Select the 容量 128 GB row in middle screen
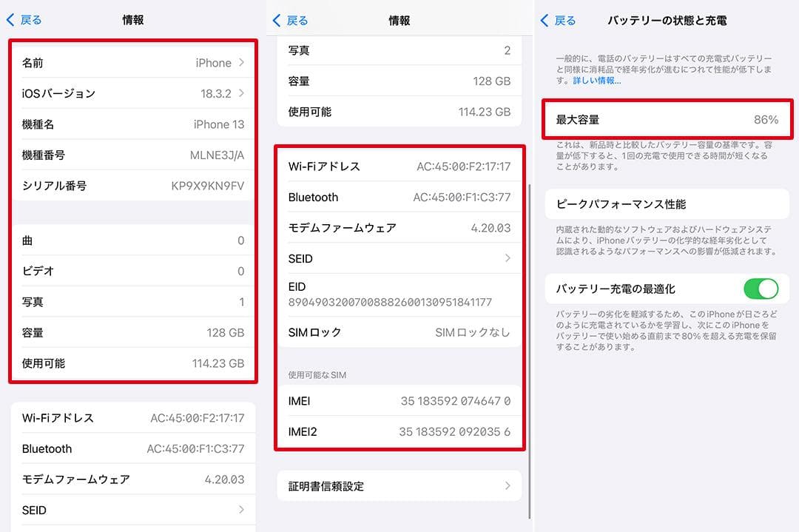Viewport: 799px width, 532px height. coord(399,81)
